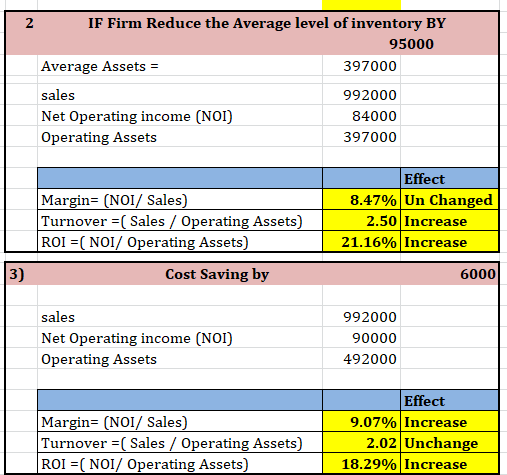Select the 'Un Changed' effect cell
Image resolution: width=507 pixels, height=475 pixels.
pyautogui.click(x=448, y=200)
